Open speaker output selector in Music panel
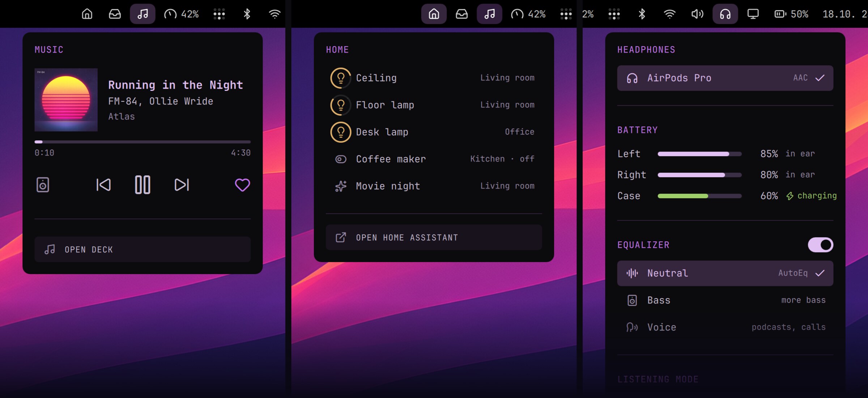This screenshot has width=868, height=398. click(43, 185)
